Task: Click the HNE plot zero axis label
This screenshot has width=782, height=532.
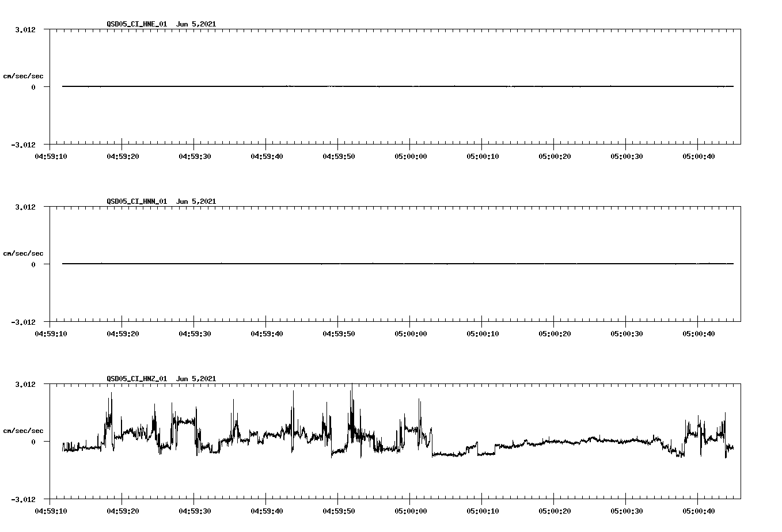Action: (x=33, y=87)
